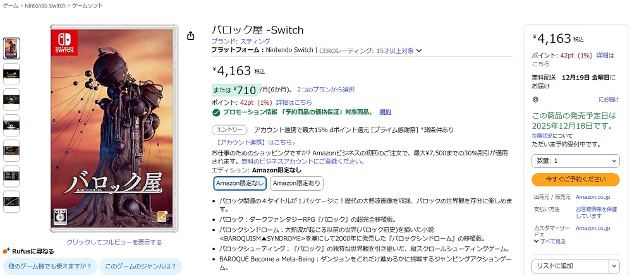Select the first product thumbnail
This screenshot has width=644, height=276.
coord(11,49)
